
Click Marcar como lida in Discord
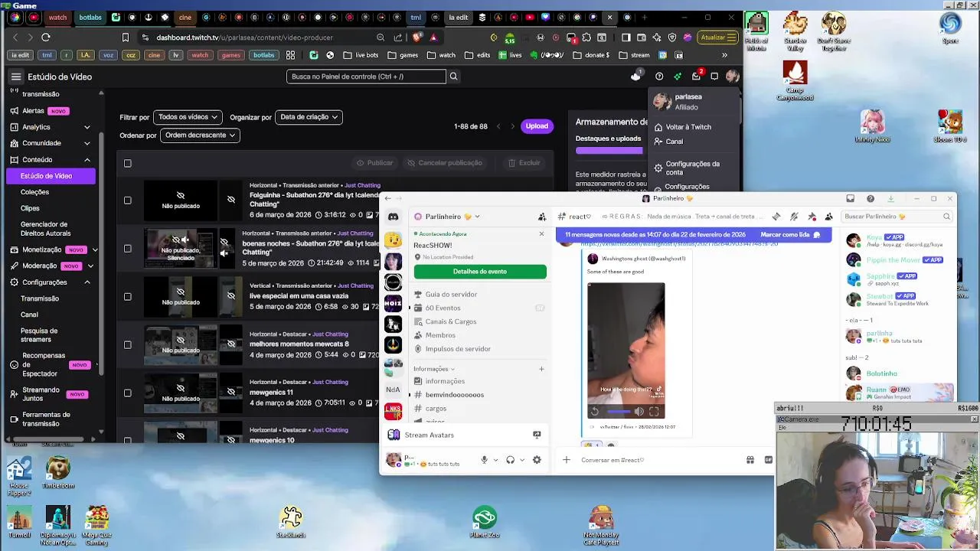(789, 235)
